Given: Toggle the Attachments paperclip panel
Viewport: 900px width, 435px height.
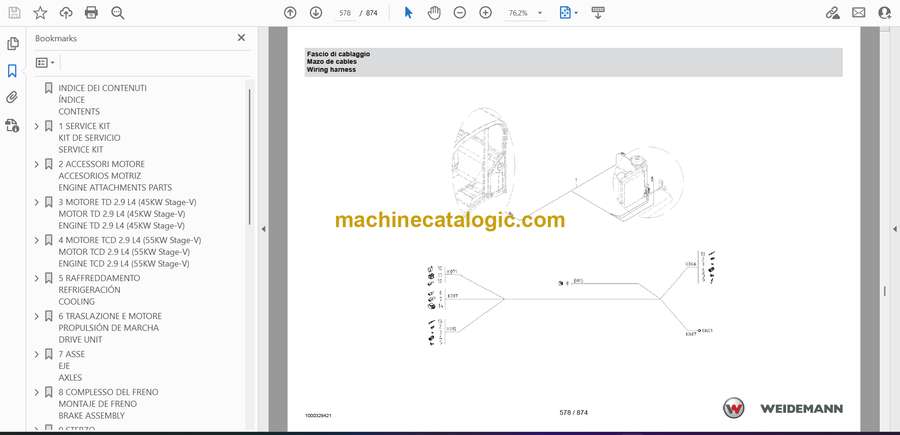Looking at the screenshot, I should click(x=13, y=98).
